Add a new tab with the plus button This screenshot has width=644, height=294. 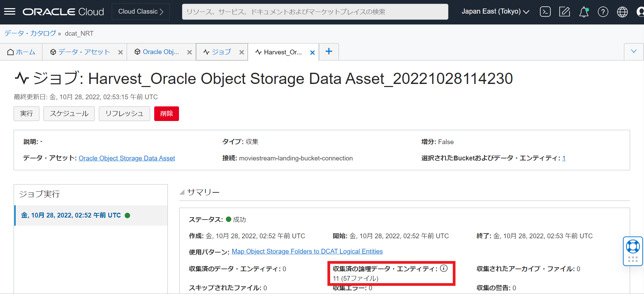tap(329, 51)
